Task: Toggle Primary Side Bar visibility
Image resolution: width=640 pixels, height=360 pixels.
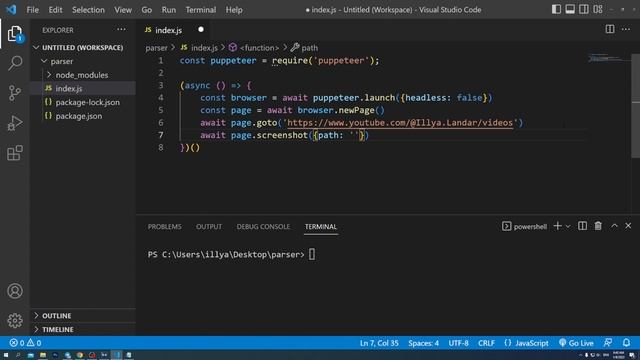Action: pyautogui.click(x=556, y=9)
